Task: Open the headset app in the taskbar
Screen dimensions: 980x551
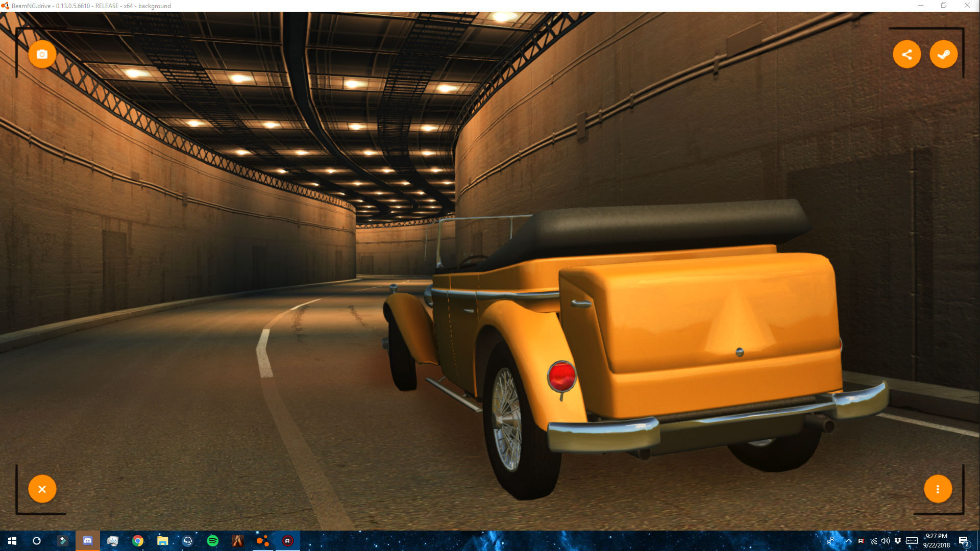Action: pos(188,541)
